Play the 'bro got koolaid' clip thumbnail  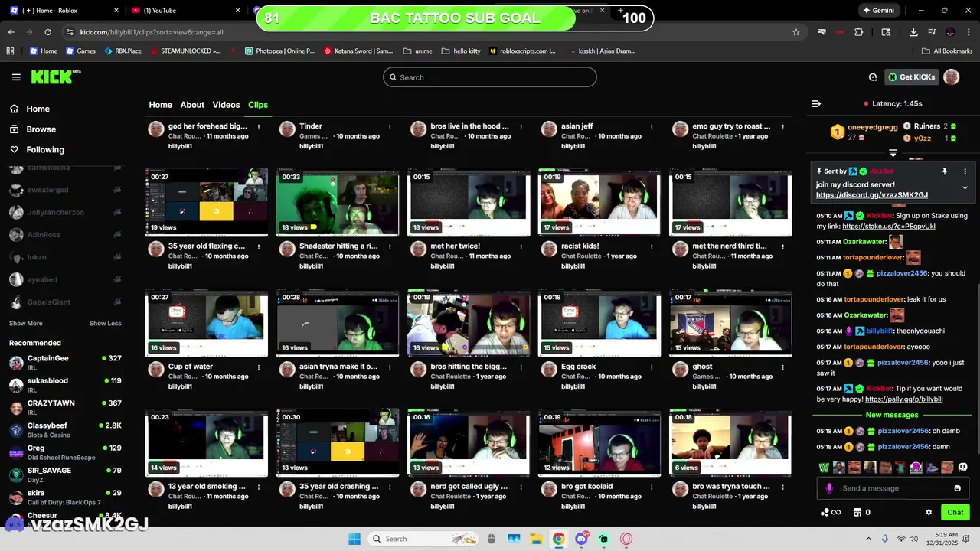coord(599,443)
